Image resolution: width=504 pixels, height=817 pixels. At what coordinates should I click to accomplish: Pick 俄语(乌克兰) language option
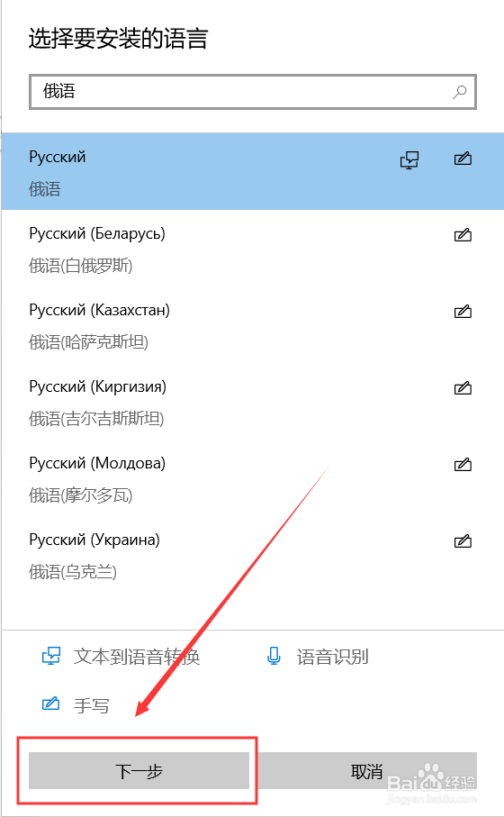pyautogui.click(x=253, y=554)
